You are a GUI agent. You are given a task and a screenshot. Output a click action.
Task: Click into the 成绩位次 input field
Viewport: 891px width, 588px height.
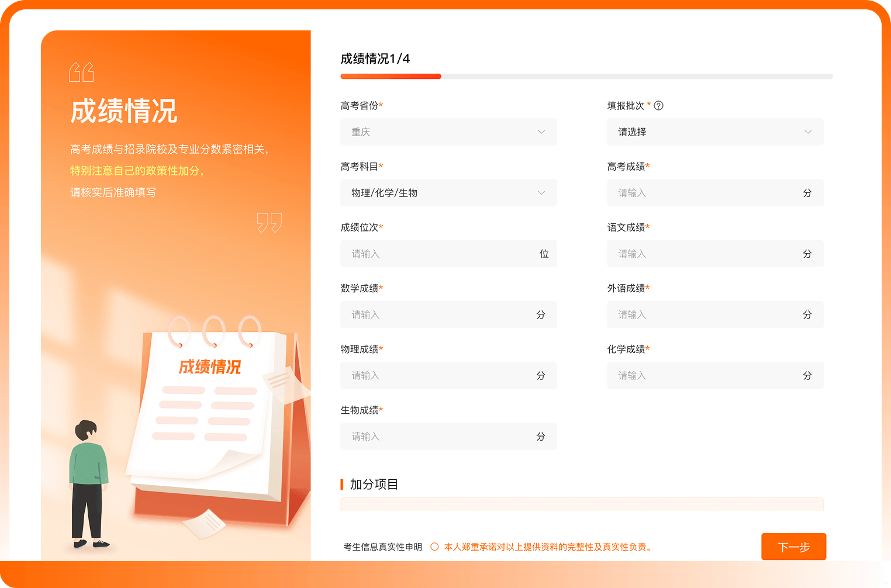click(x=438, y=254)
